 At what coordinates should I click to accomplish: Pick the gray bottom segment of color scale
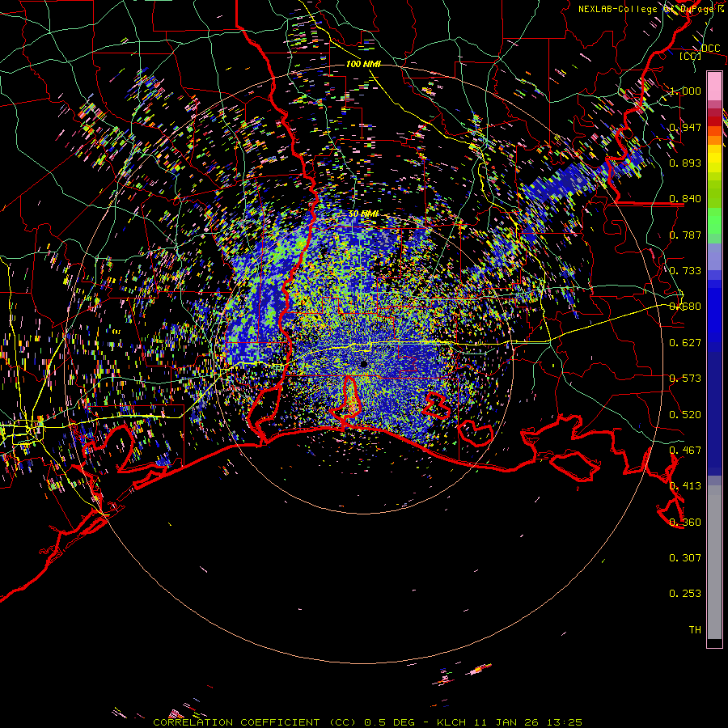coord(714,562)
